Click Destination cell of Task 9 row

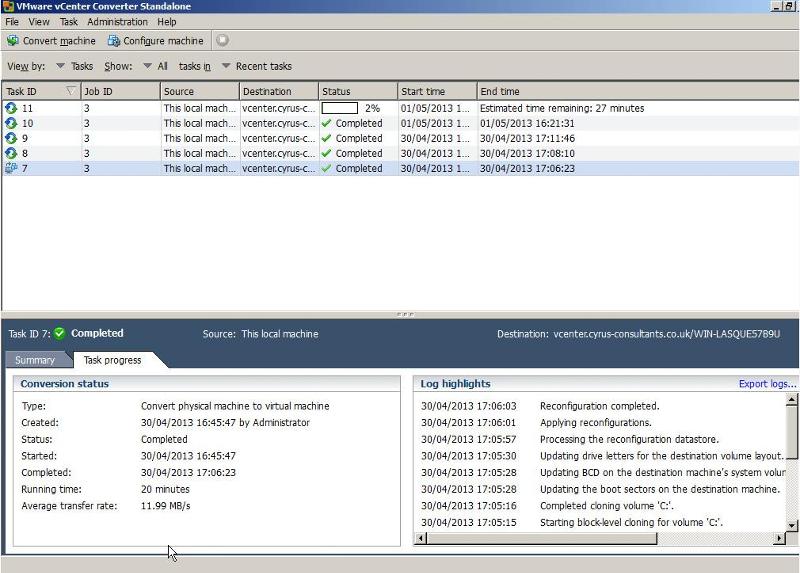(x=279, y=138)
